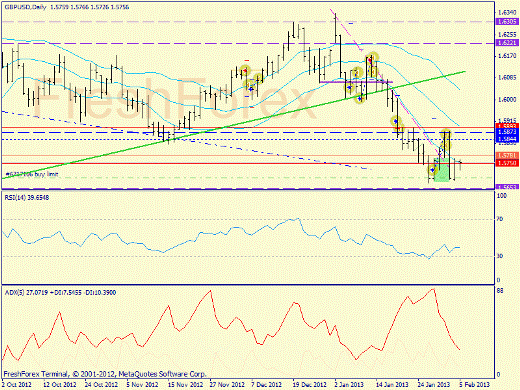Image resolution: width=520 pixels, height=390 pixels.
Task: Click the 1.6085 price axis label
Action: [x=507, y=77]
